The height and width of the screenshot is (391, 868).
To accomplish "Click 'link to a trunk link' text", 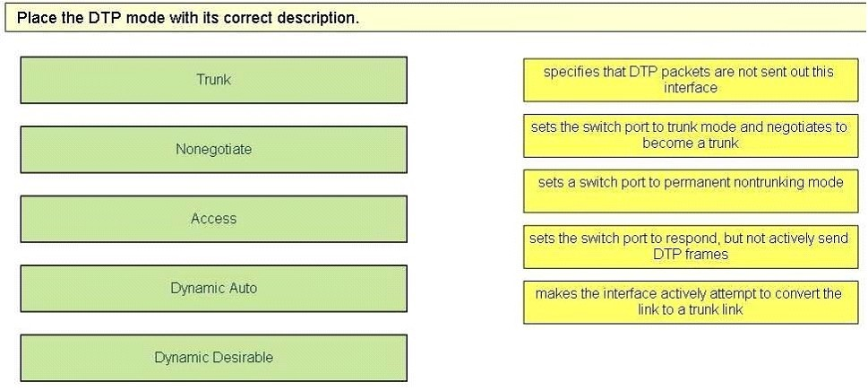I will pos(691,310).
